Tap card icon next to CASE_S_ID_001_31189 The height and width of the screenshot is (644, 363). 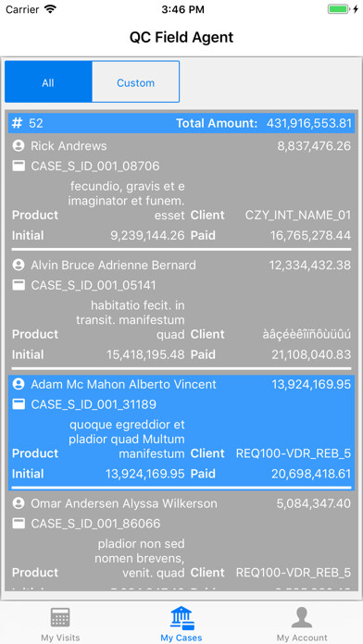(19, 404)
